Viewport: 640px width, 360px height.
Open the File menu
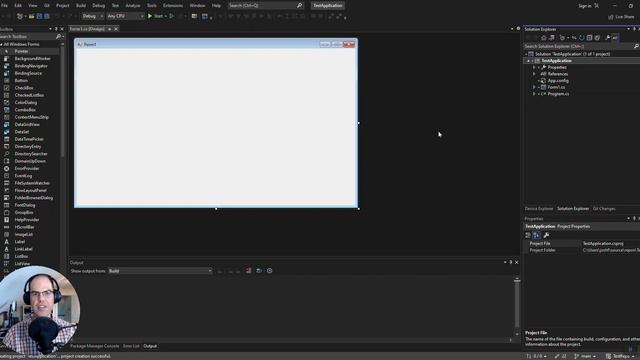pos(4,6)
